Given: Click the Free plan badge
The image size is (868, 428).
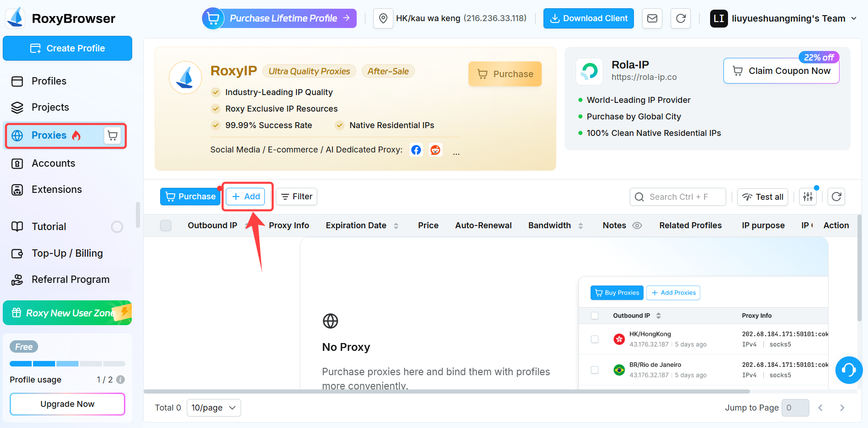Looking at the screenshot, I should point(24,347).
